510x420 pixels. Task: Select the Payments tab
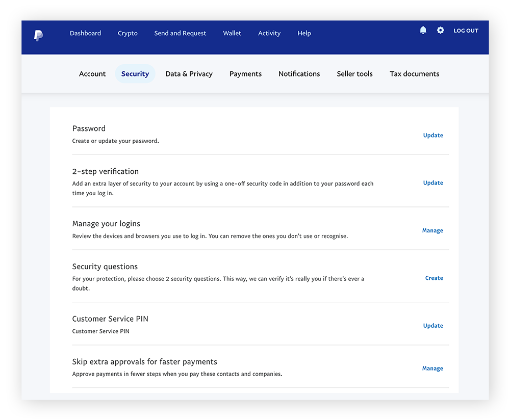click(245, 73)
